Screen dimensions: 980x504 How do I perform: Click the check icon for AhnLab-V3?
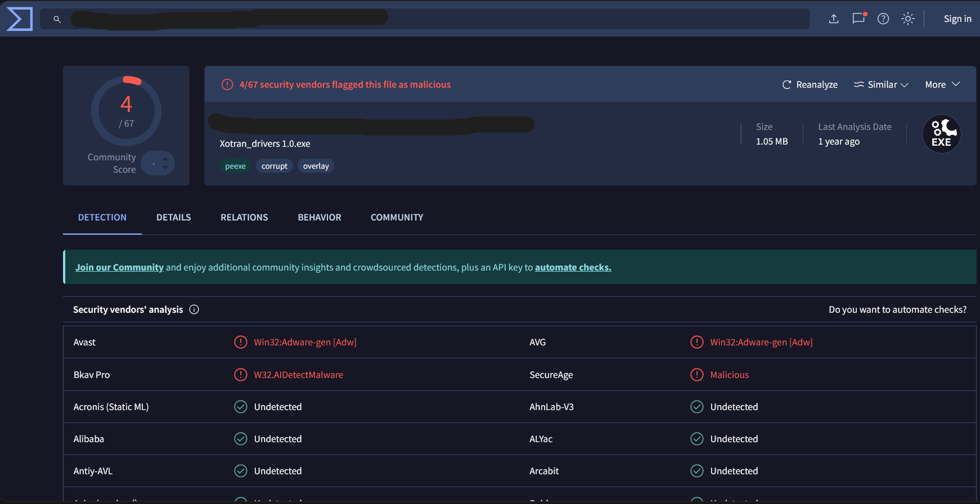point(697,407)
